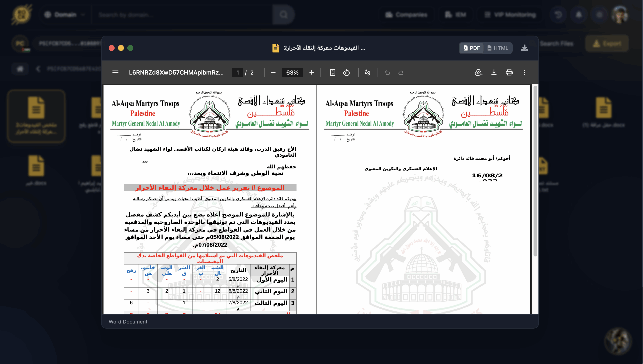The height and width of the screenshot is (364, 643).
Task: Select the draw annotation tool
Action: 368,73
